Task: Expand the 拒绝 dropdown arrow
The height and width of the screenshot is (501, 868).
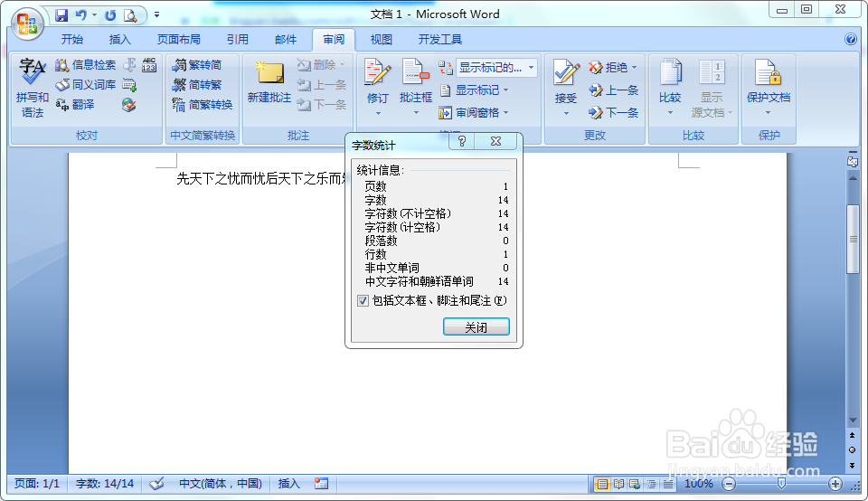Action: tap(635, 68)
